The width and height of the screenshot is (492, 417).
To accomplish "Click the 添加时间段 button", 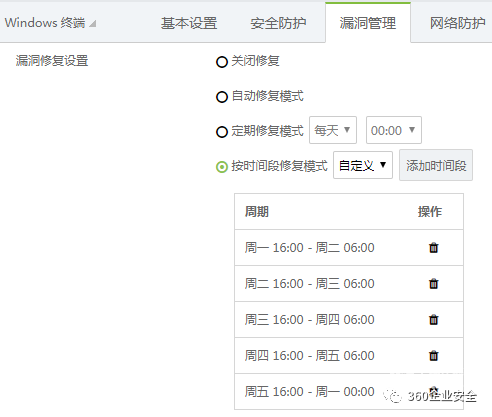I will pyautogui.click(x=436, y=165).
